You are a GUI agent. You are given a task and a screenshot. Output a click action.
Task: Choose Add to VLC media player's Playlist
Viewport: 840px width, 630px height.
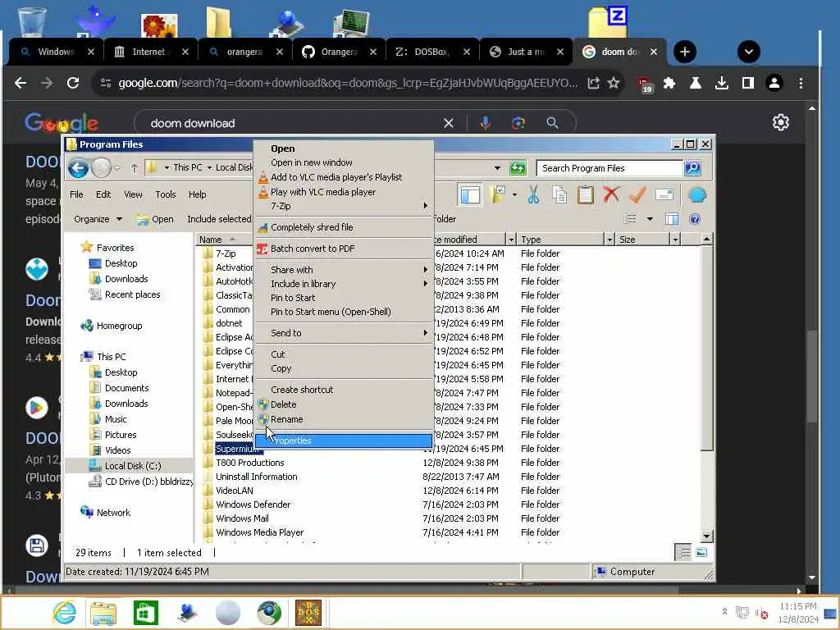(x=336, y=177)
